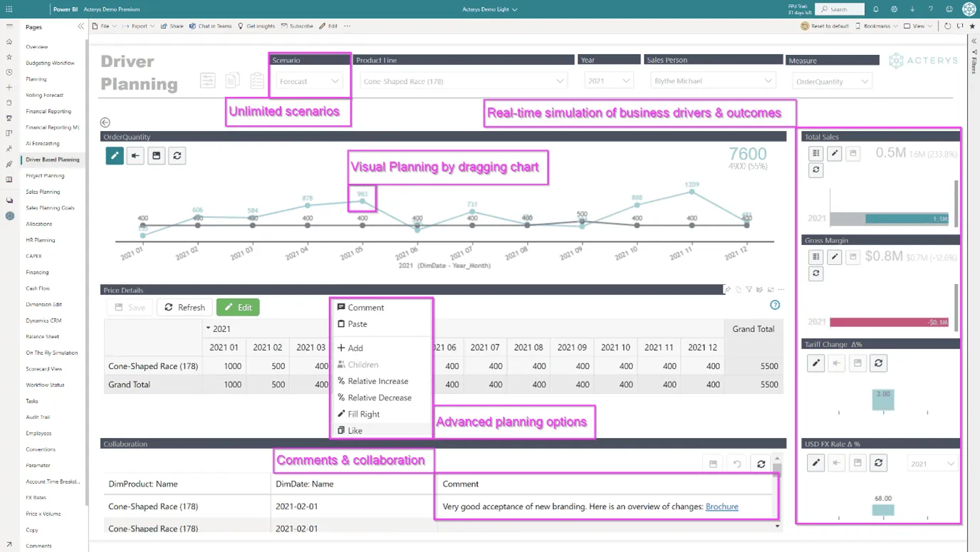Screen dimensions: 980x552
Task: Collapse the 2021 year column group
Action: coord(208,329)
